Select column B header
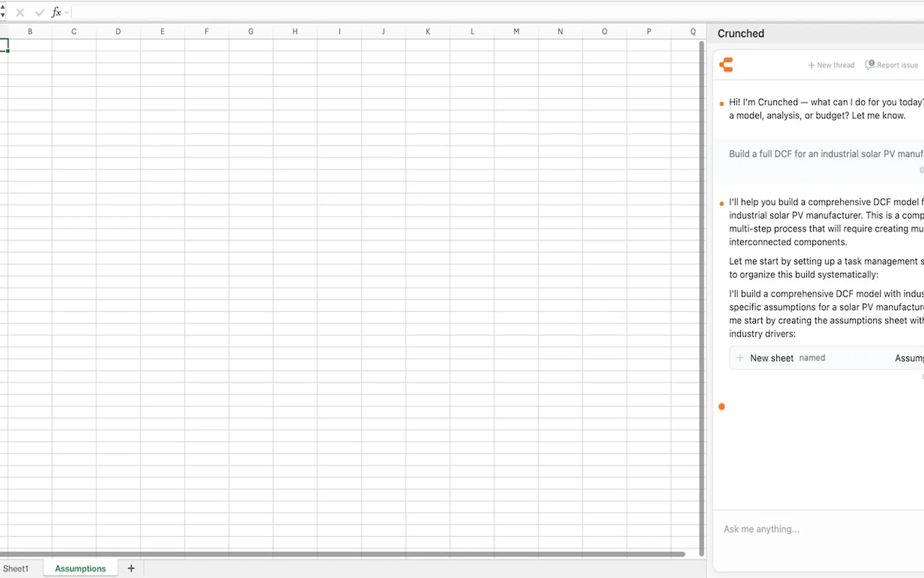924x578 pixels. [x=30, y=32]
